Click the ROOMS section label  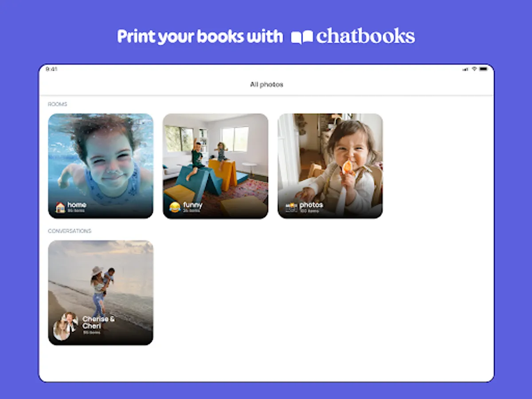pos(58,104)
